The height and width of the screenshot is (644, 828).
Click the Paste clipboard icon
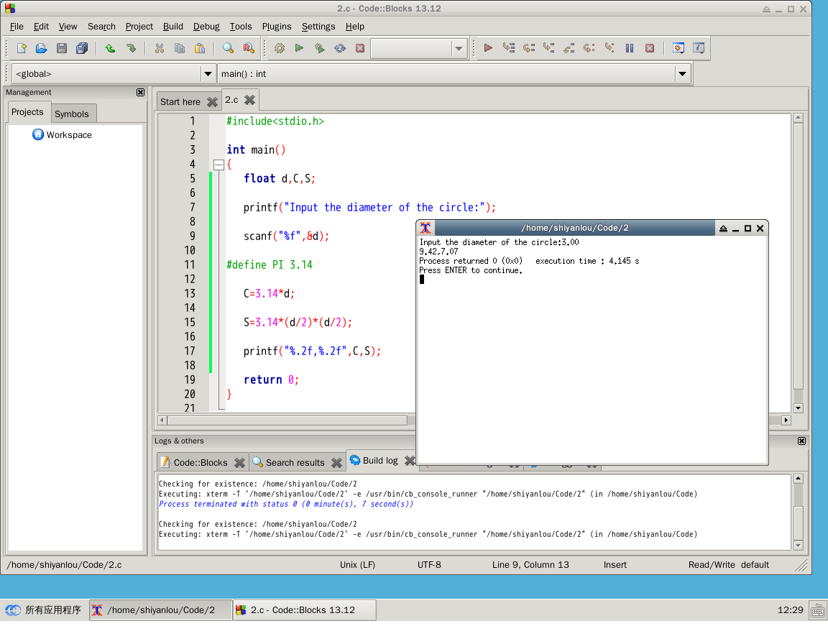click(200, 48)
